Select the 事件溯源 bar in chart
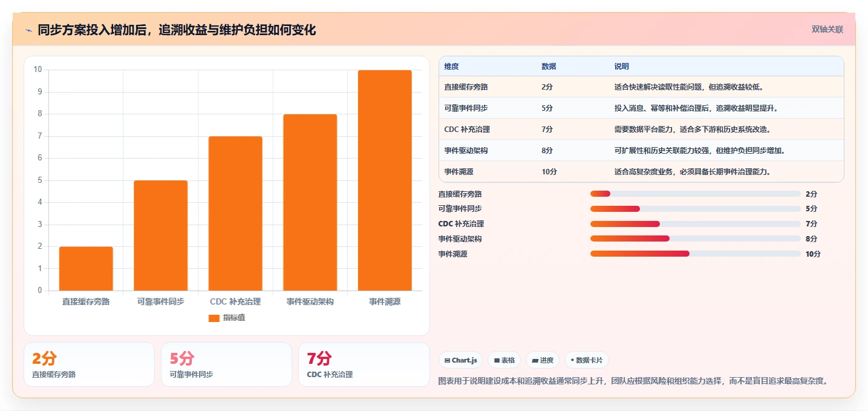The width and height of the screenshot is (868, 411). coord(385,180)
